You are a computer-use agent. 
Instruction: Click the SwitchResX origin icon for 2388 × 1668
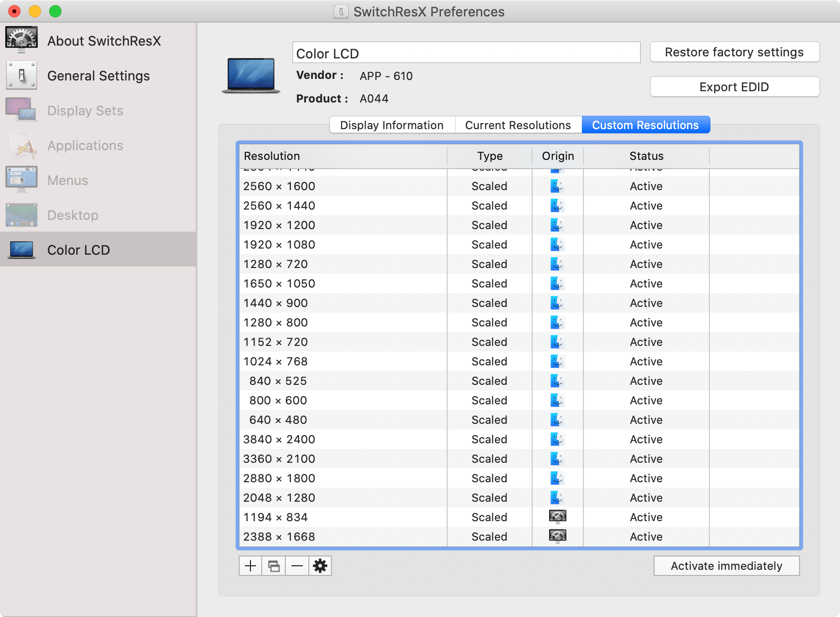pyautogui.click(x=557, y=536)
